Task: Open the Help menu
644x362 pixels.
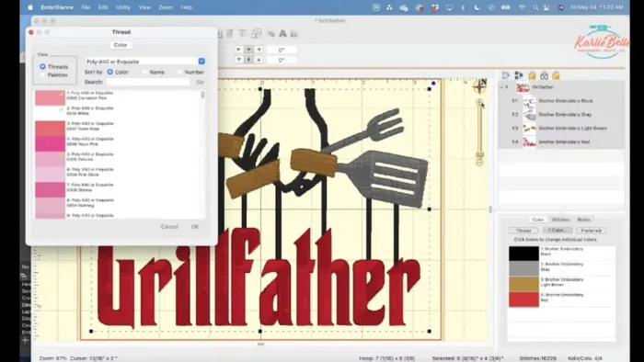Action: click(x=187, y=7)
